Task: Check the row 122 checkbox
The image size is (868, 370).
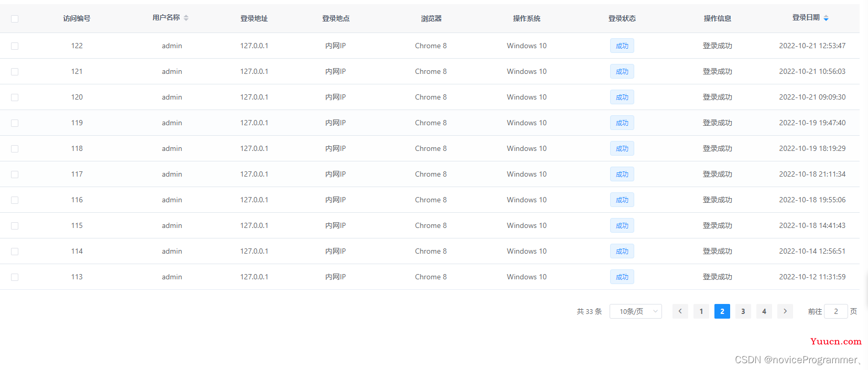Action: pos(15,46)
